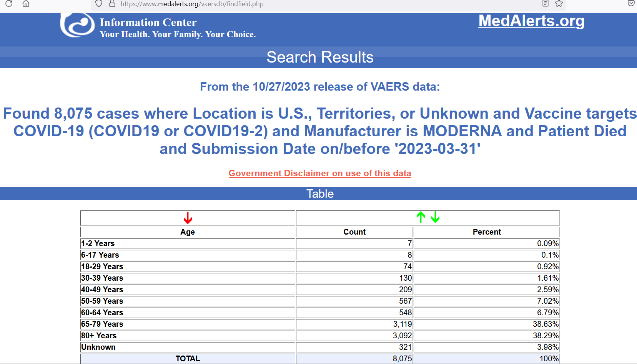The image size is (637, 364).
Task: Click the 6.79% percent cell
Action: (487, 313)
